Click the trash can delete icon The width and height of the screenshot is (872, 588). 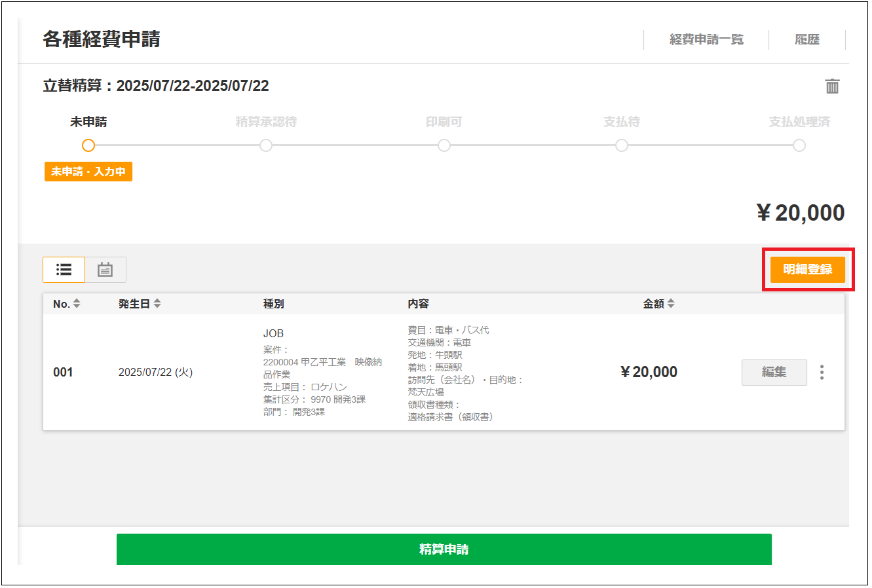832,86
